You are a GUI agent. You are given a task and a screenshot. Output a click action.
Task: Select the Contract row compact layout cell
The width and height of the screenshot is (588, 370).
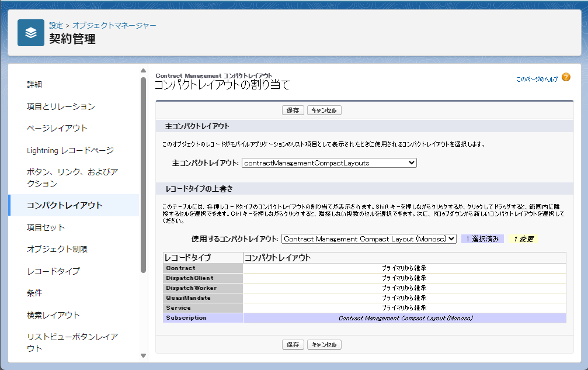tap(404, 268)
